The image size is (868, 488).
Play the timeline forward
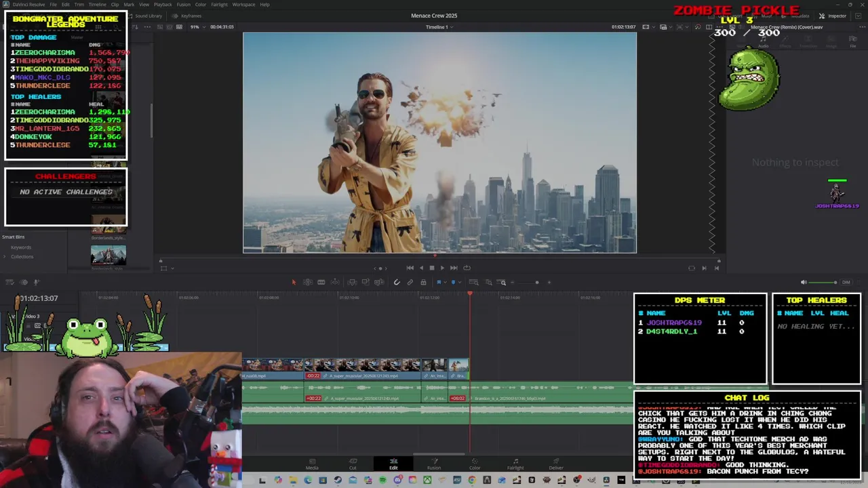click(x=442, y=268)
